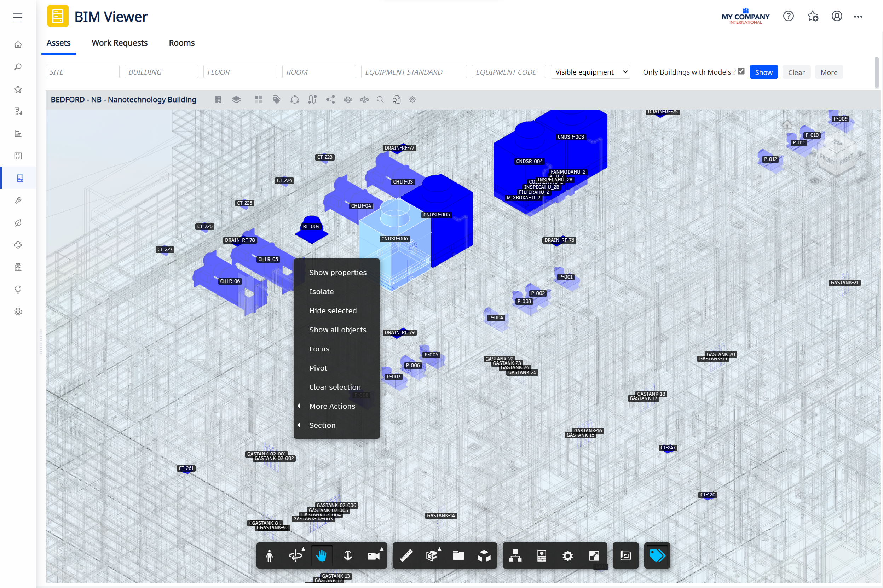Toggle full screen viewer mode
Image resolution: width=883 pixels, height=588 pixels.
tap(594, 555)
